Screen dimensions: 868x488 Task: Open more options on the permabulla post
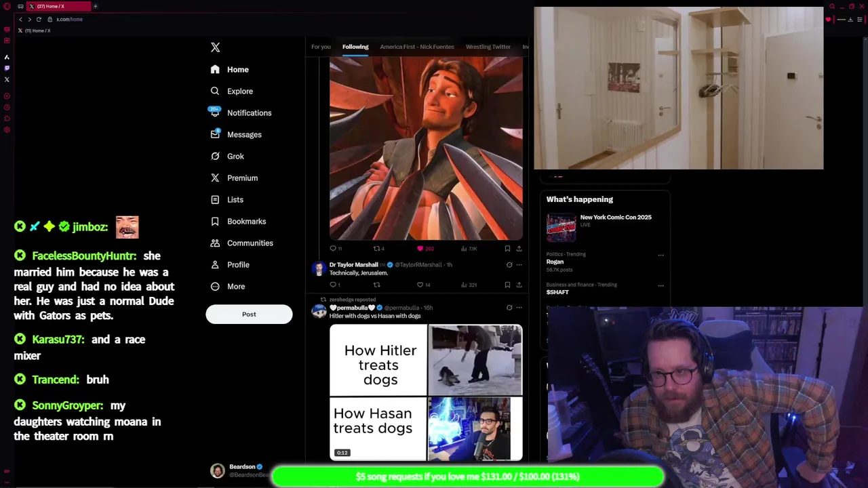(x=519, y=308)
